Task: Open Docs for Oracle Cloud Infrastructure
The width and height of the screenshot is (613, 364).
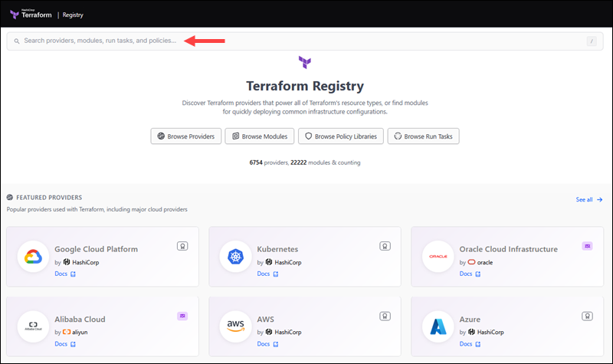Action: [x=470, y=274]
